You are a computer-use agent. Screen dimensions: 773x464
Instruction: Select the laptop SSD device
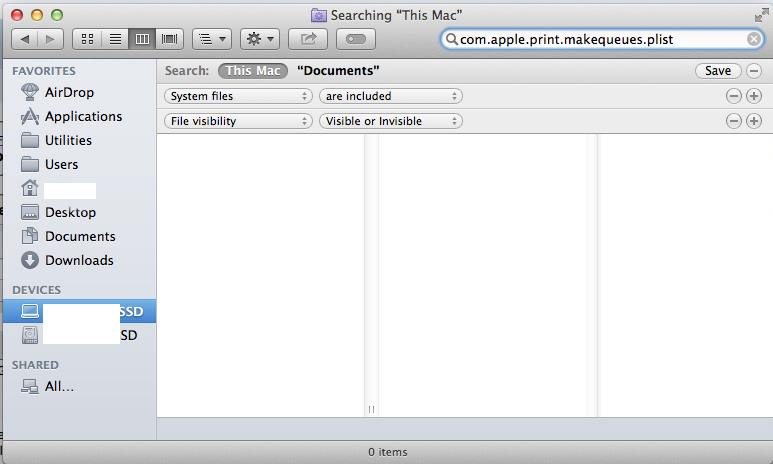pyautogui.click(x=79, y=311)
